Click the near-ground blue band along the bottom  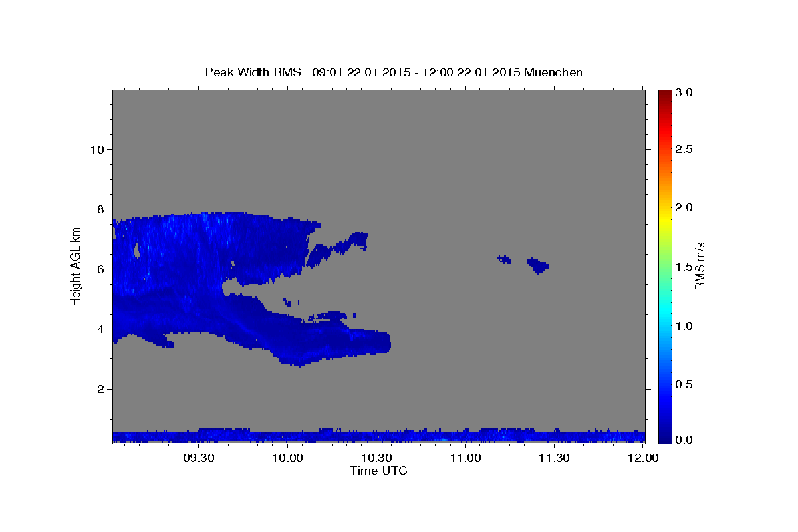point(379,436)
